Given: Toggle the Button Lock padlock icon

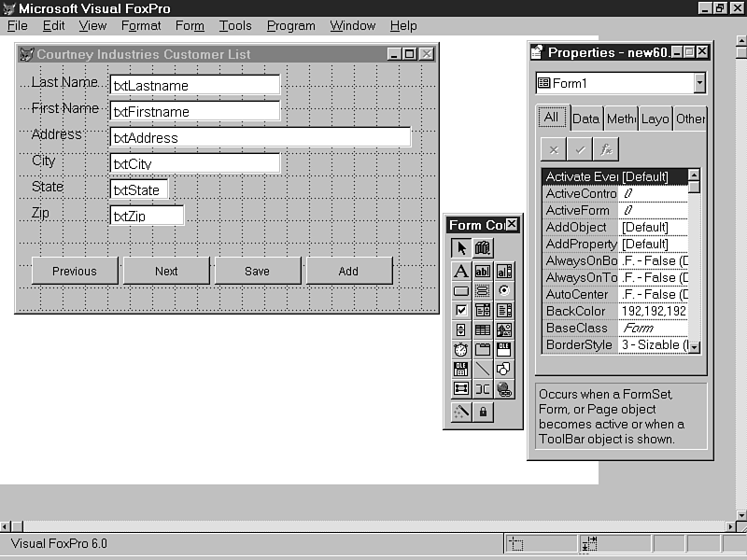Looking at the screenshot, I should (482, 412).
